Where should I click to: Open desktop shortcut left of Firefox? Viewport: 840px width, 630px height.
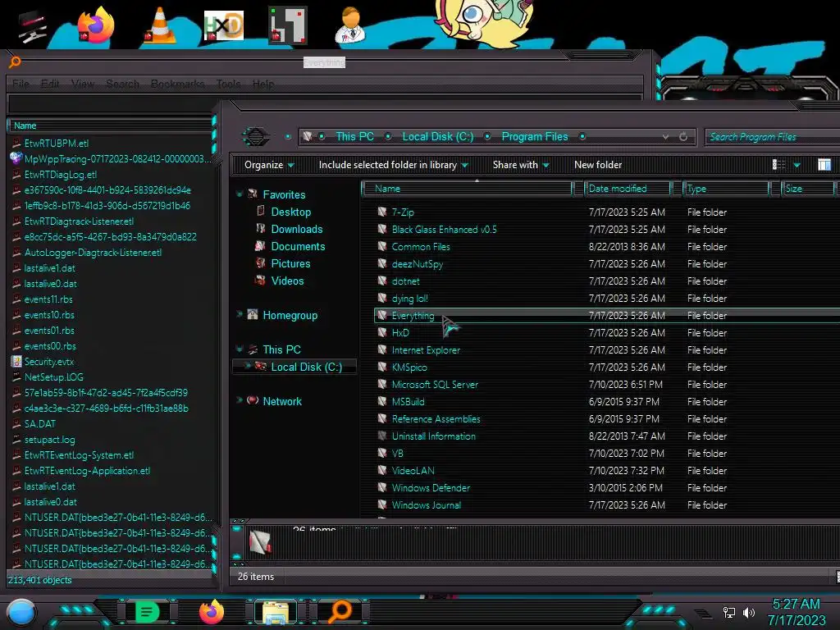click(32, 25)
